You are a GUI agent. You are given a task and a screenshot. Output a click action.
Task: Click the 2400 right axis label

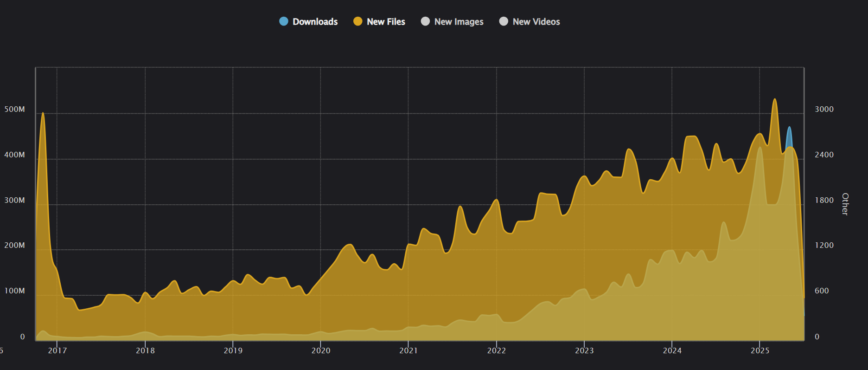click(824, 155)
